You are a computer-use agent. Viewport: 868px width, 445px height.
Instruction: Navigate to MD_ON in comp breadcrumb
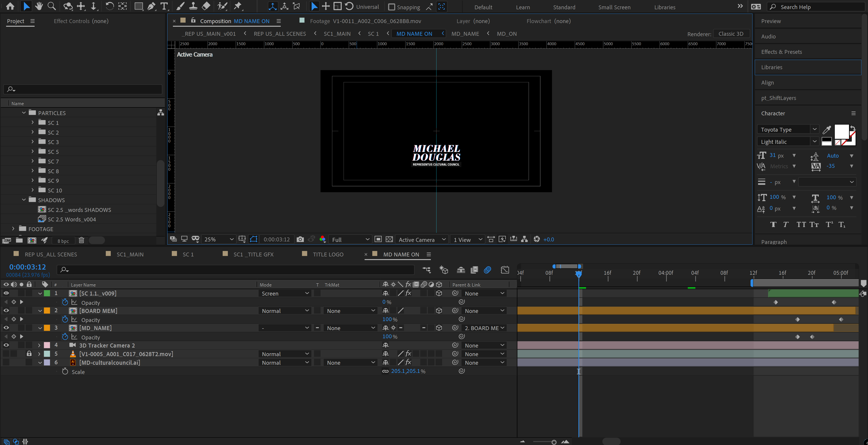(x=506, y=34)
